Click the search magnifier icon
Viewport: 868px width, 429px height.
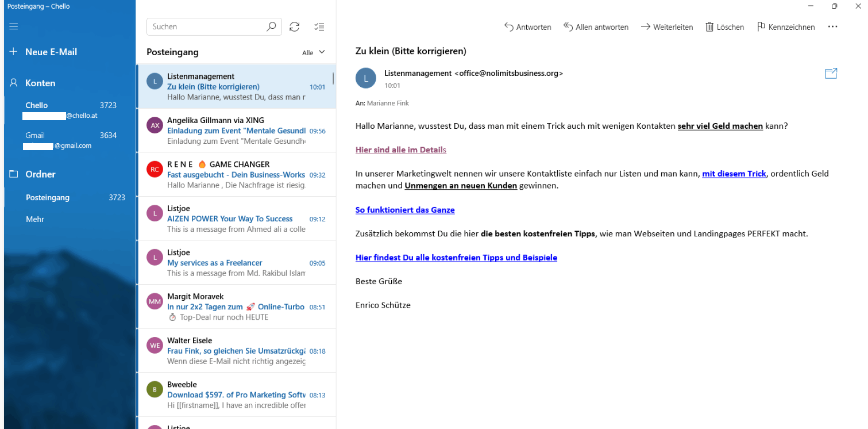[x=272, y=26]
